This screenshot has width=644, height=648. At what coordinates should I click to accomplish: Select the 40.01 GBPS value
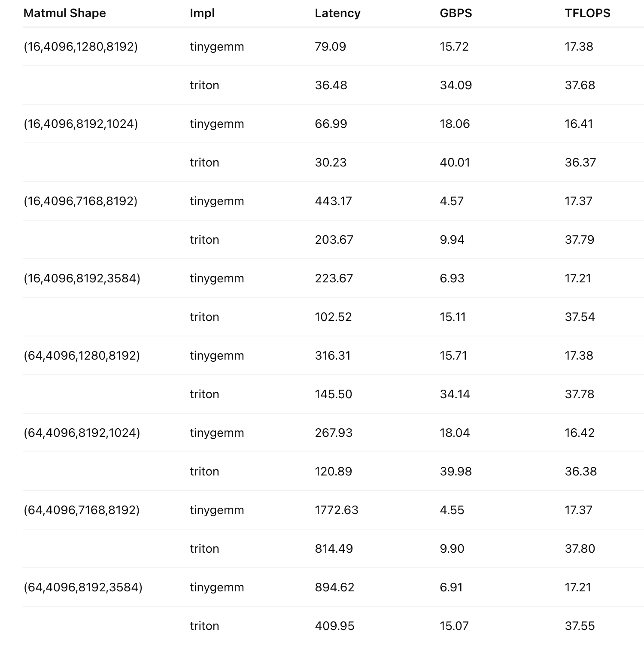pyautogui.click(x=455, y=162)
